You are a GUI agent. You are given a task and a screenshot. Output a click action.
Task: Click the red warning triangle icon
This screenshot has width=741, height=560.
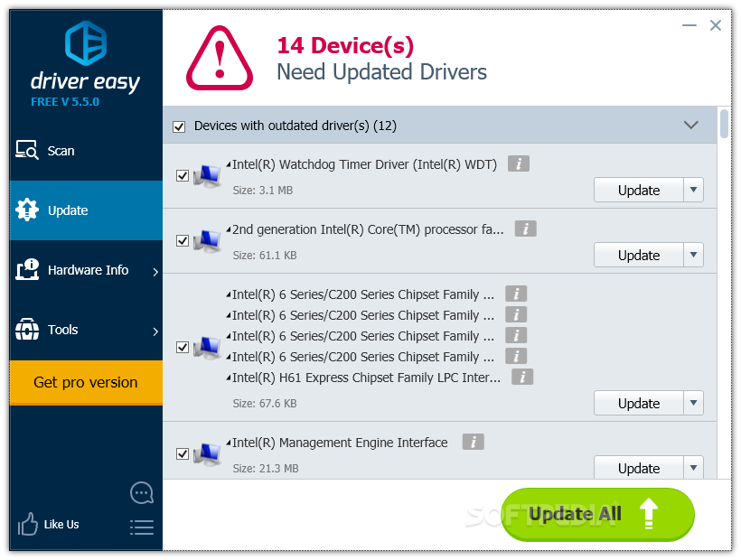click(x=220, y=58)
